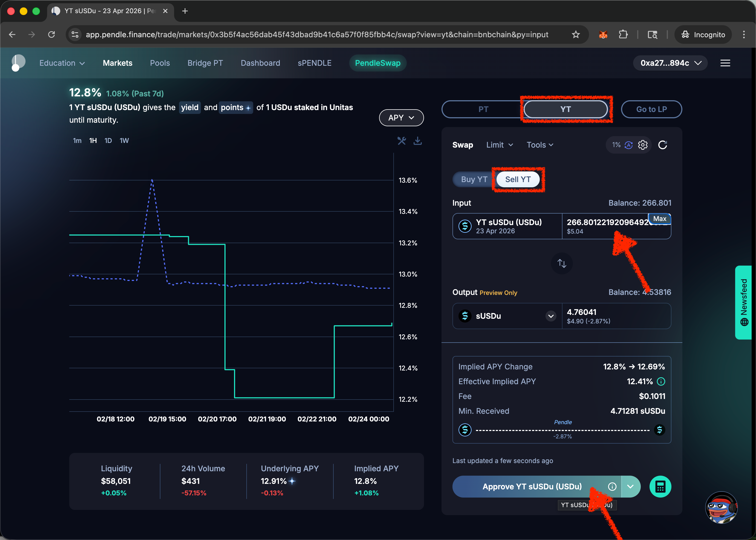The image size is (756, 540).
Task: Toggle auto slippage icon
Action: pos(628,145)
